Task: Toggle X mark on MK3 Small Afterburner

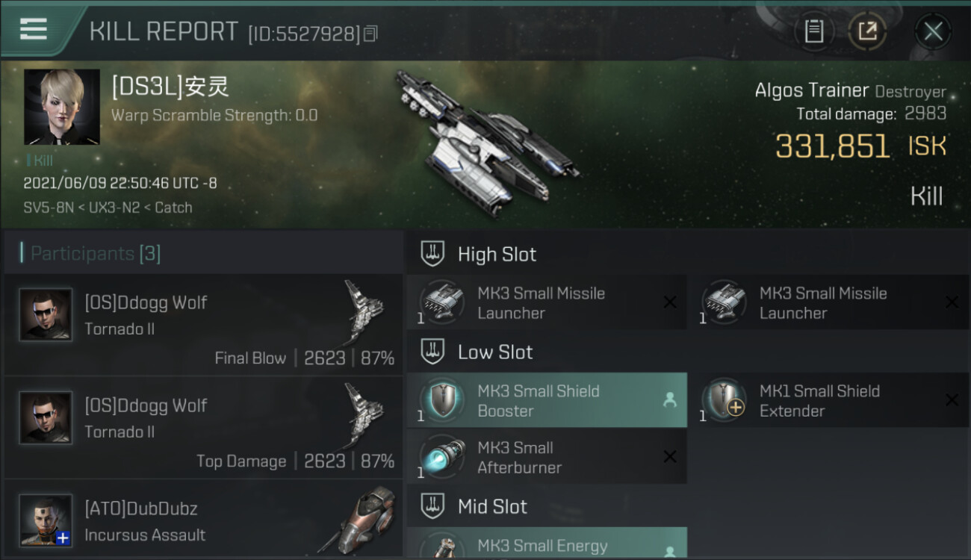Action: pos(670,457)
